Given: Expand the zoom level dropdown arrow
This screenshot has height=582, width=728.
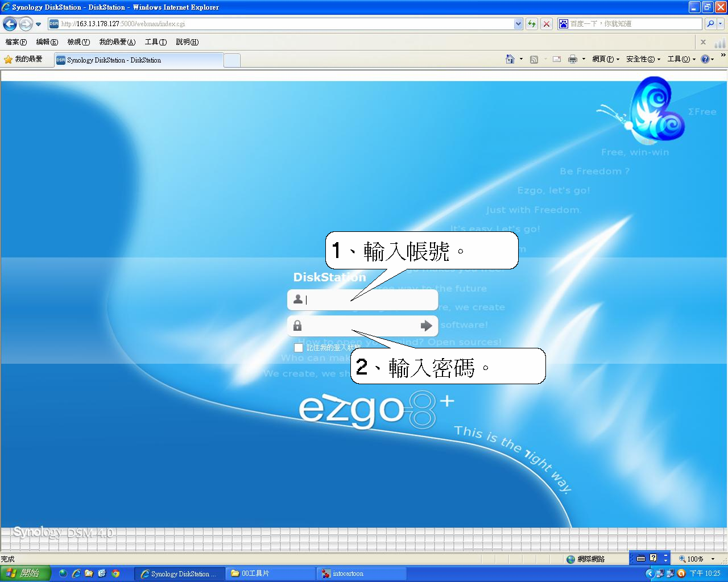Looking at the screenshot, I should coord(713,559).
